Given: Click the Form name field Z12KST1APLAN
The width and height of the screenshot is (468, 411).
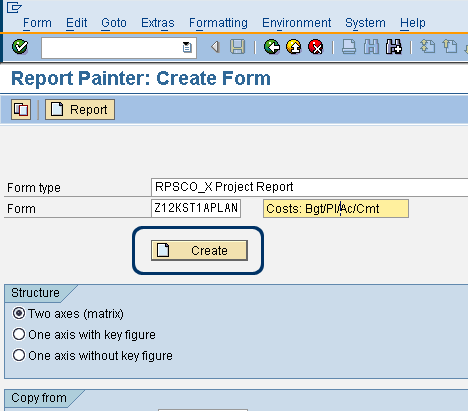Looking at the screenshot, I should [x=196, y=208].
